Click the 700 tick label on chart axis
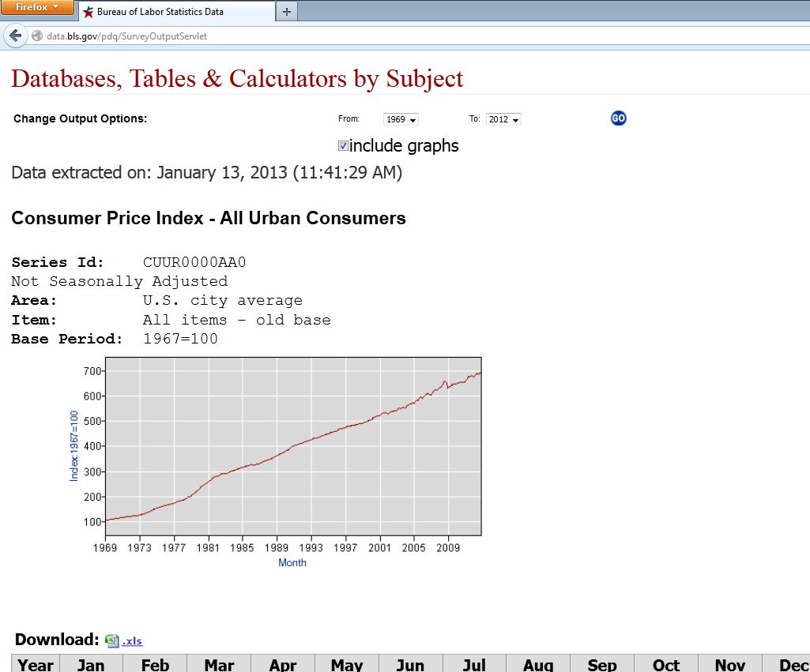The width and height of the screenshot is (810, 672). [x=92, y=371]
